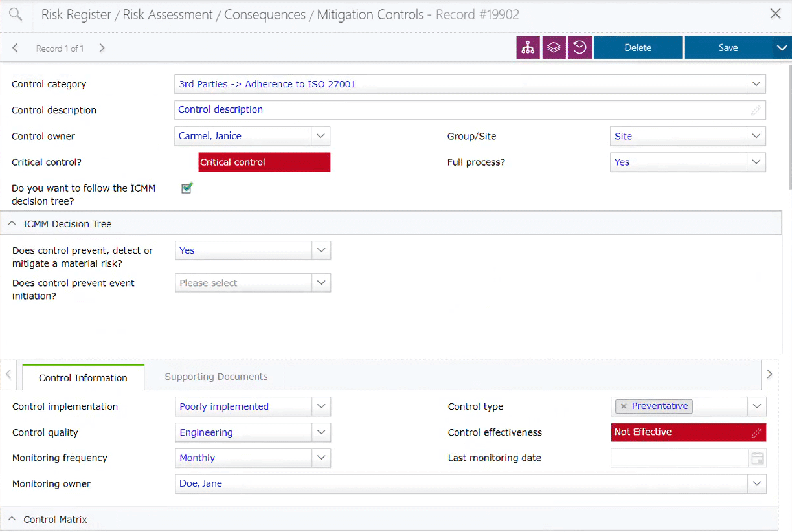Toggle the ICMM decision tree checkbox

[x=187, y=188]
